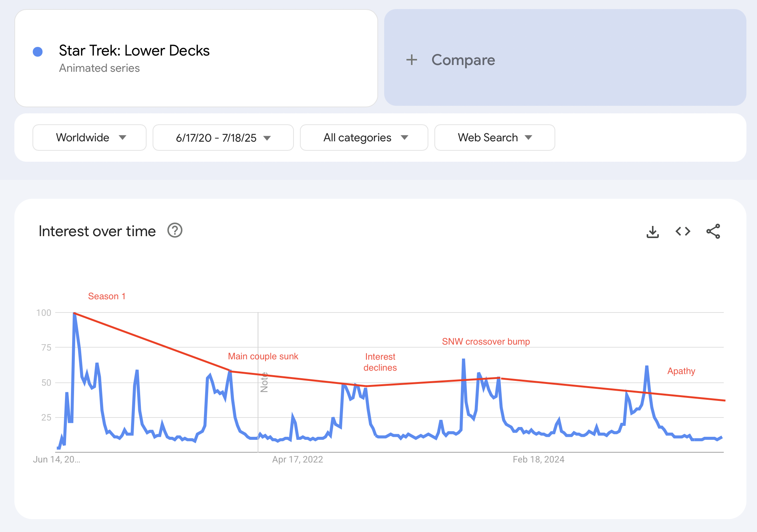
Task: Click the 100 value on y-axis
Action: point(44,313)
